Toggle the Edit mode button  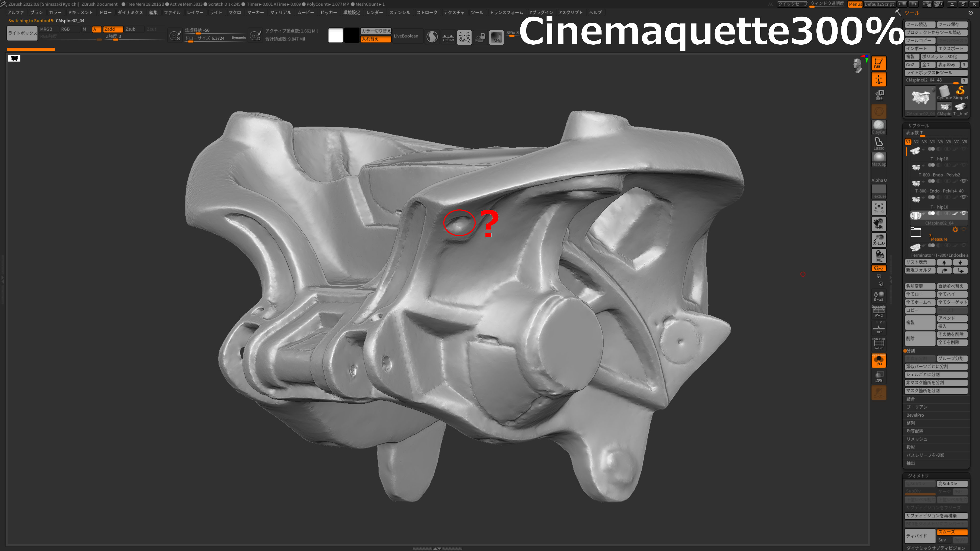(878, 63)
